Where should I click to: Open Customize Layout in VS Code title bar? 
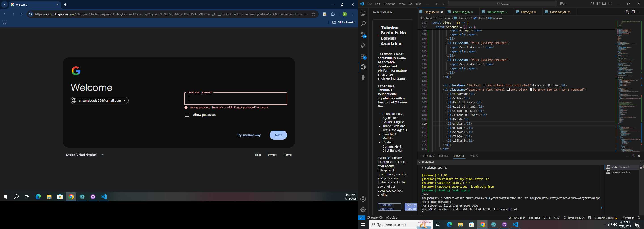click(x=592, y=4)
